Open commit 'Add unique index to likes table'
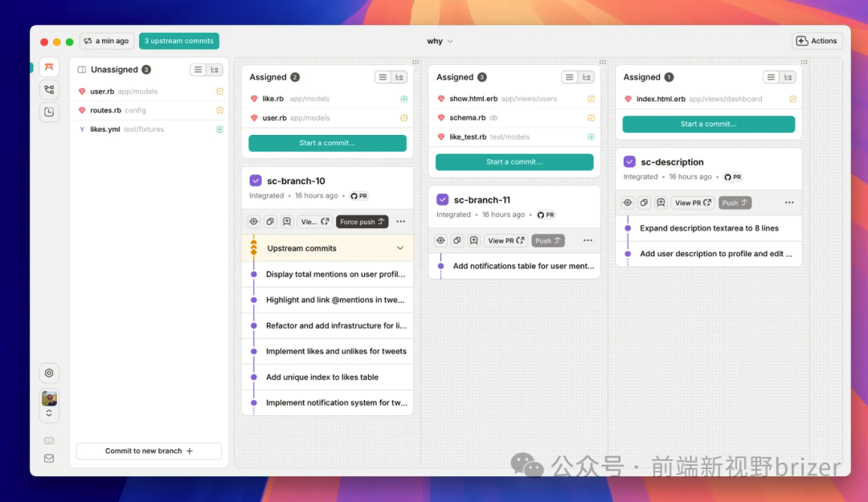This screenshot has height=502, width=868. coord(328,377)
